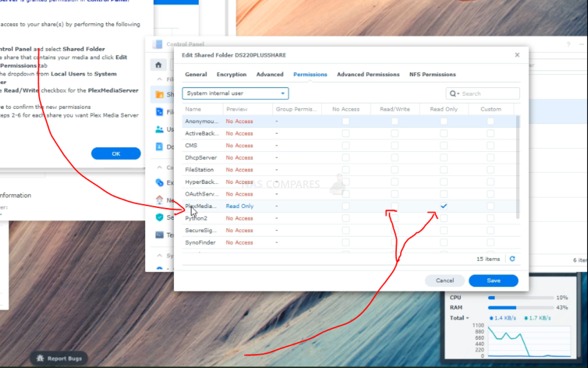Sort by the Name column header
The height and width of the screenshot is (368, 588).
coord(202,109)
